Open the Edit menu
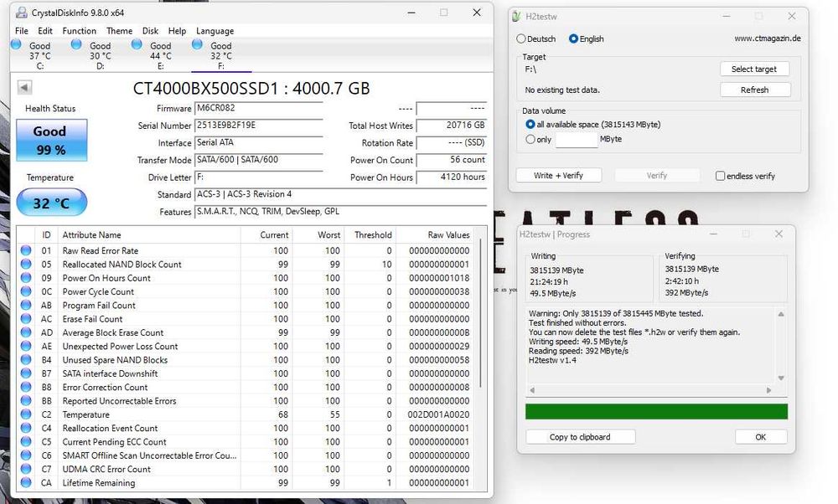 (x=45, y=31)
